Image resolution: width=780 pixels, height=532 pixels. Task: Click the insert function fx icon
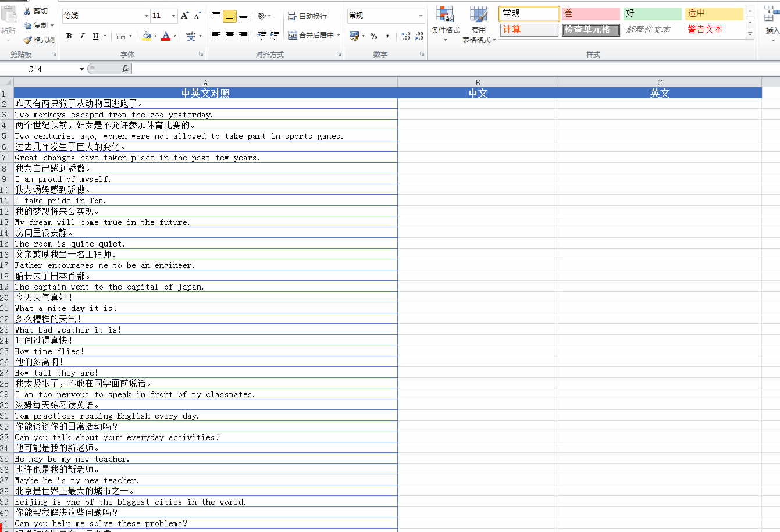coord(125,69)
